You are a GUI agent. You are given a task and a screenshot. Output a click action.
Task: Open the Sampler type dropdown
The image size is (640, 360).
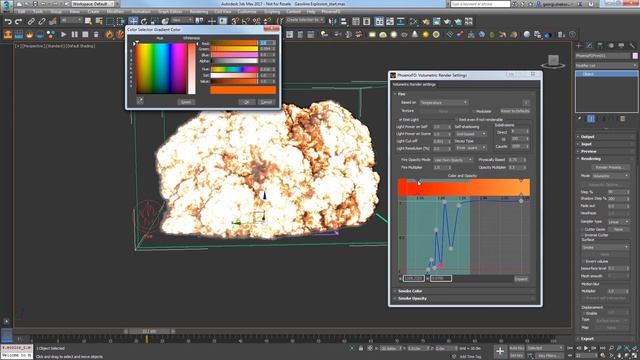(618, 222)
